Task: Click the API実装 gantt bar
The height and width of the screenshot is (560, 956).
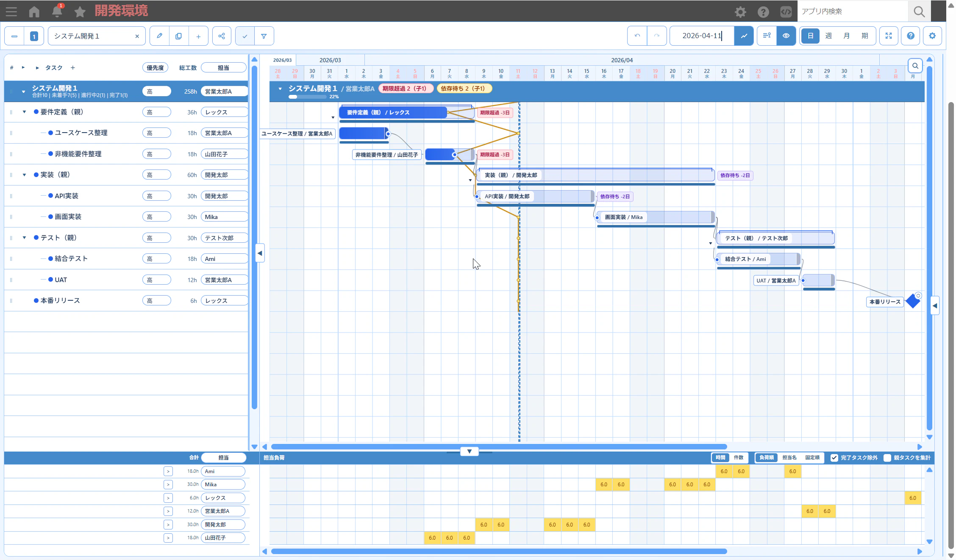Action: pyautogui.click(x=535, y=197)
